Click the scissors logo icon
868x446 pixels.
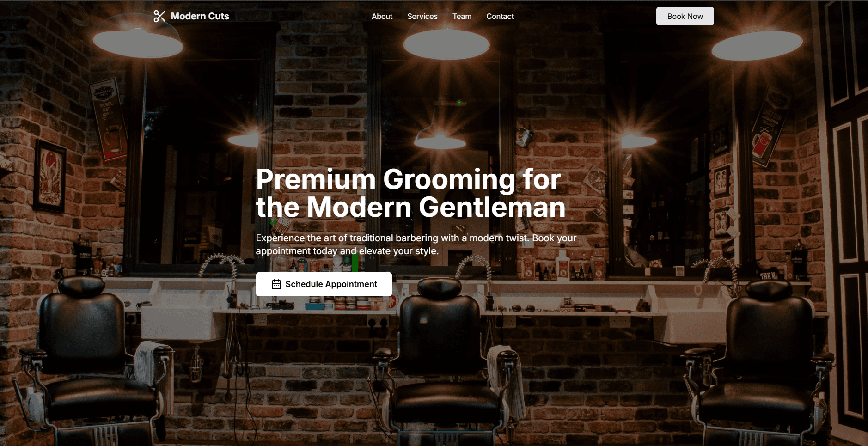(x=159, y=16)
